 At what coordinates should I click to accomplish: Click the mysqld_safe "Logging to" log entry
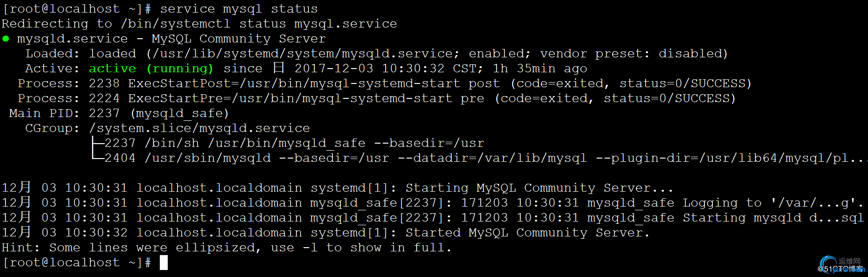[x=432, y=203]
